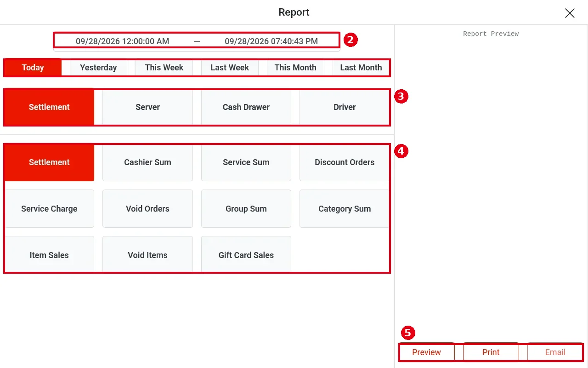Switch to the Server report group
Image resolution: width=588 pixels, height=368 pixels.
[147, 107]
